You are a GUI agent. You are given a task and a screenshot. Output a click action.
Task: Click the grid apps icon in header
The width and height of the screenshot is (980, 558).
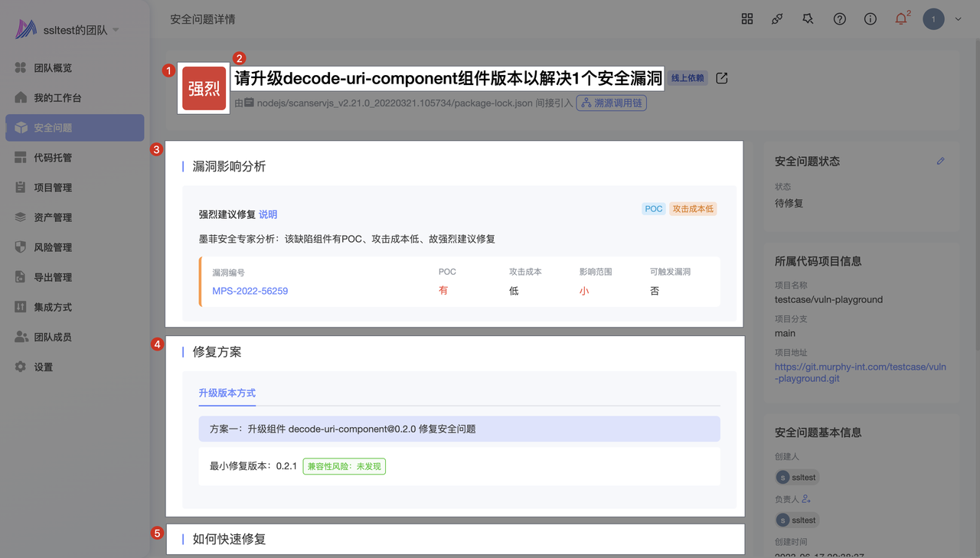pos(747,19)
